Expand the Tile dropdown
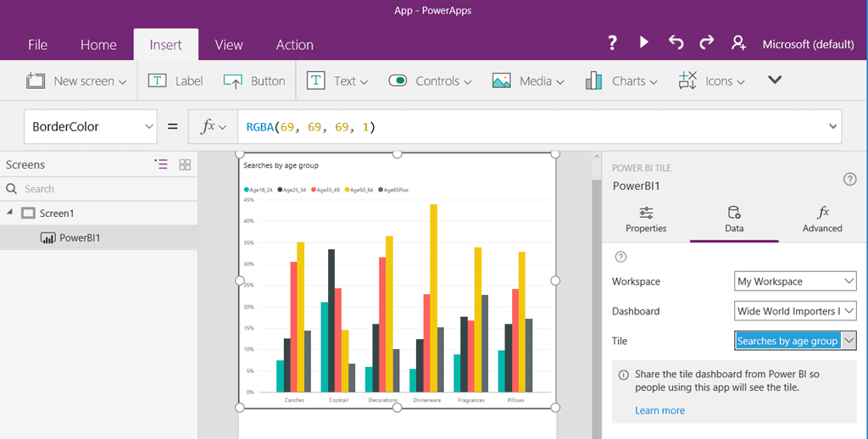This screenshot has height=439, width=868. 849,341
